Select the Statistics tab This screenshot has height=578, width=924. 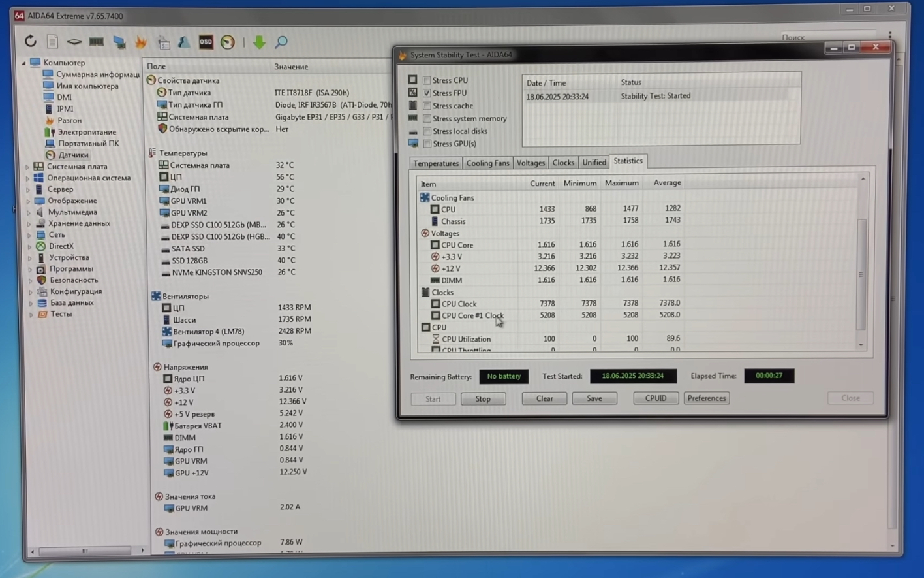[x=628, y=161]
